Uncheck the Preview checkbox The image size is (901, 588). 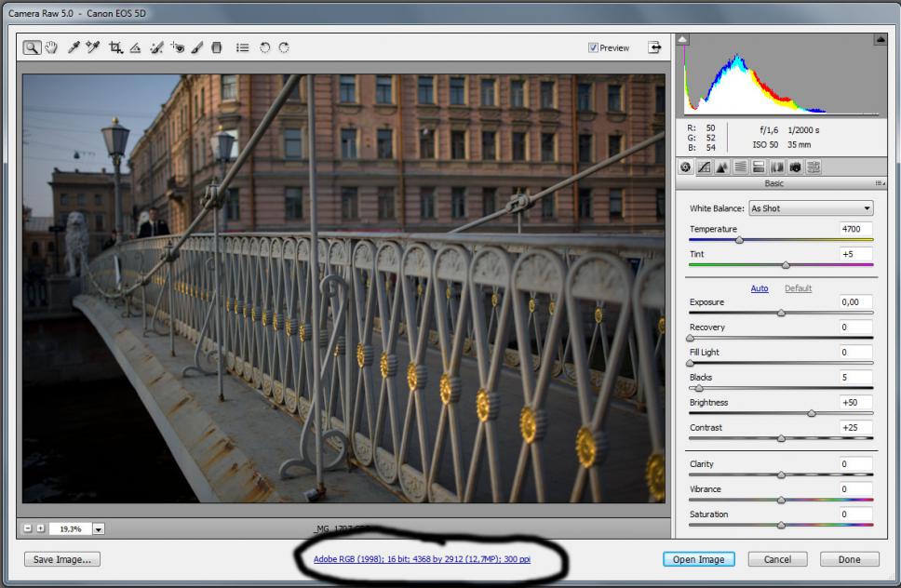click(593, 48)
